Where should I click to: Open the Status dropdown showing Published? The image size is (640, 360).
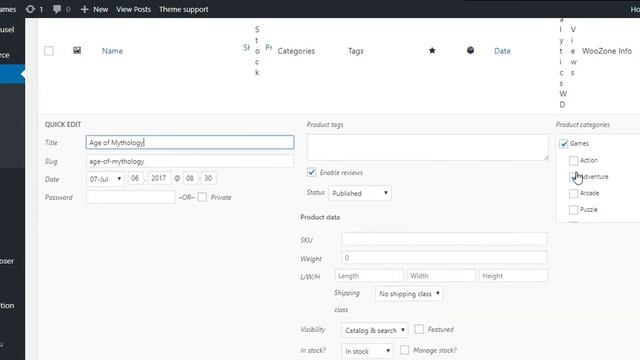360,193
